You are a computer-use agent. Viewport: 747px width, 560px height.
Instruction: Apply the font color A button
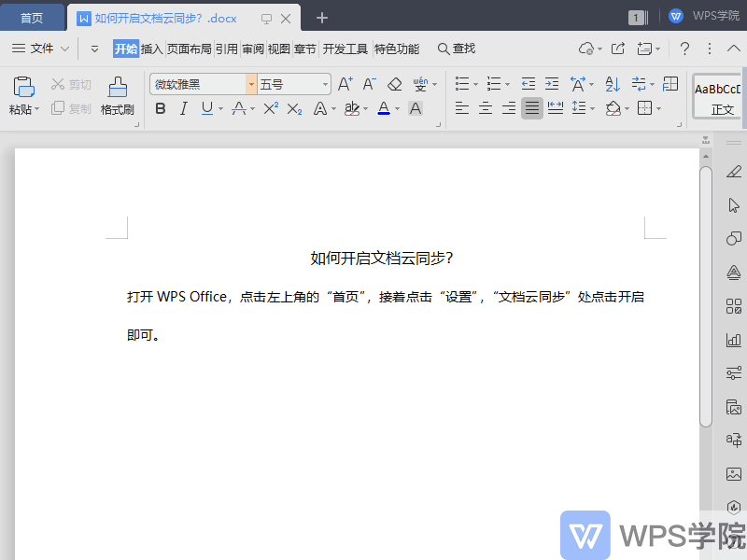(384, 108)
